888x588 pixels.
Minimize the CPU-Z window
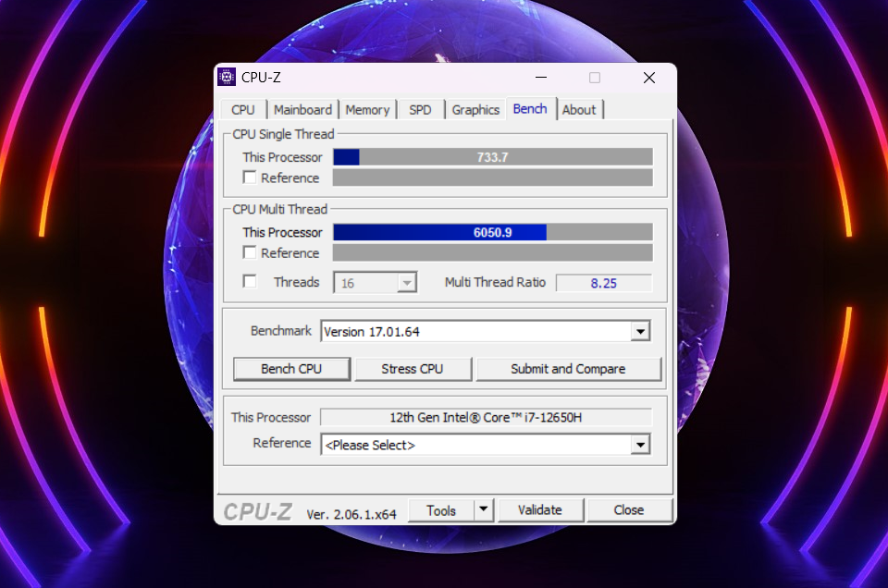(x=541, y=78)
